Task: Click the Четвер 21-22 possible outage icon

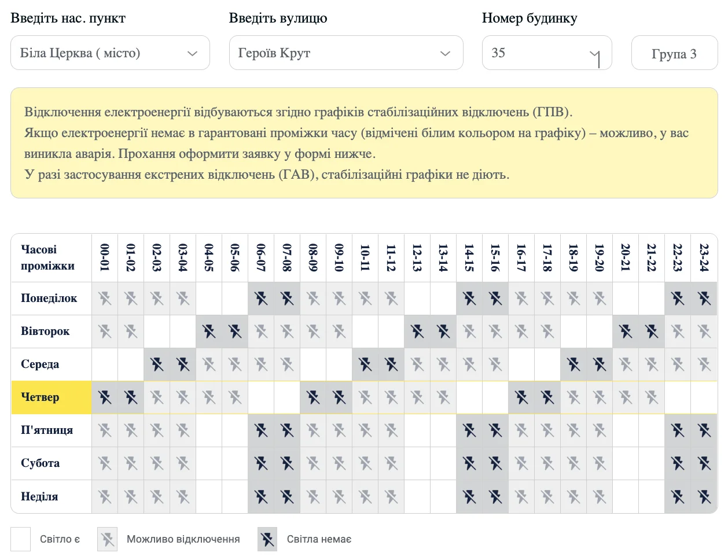Action: click(652, 397)
